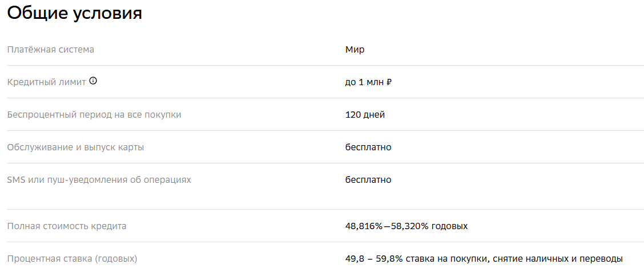Viewport: 644px width, 272px height.
Task: Click the ruble sign in credit limit
Action: pyautogui.click(x=389, y=82)
